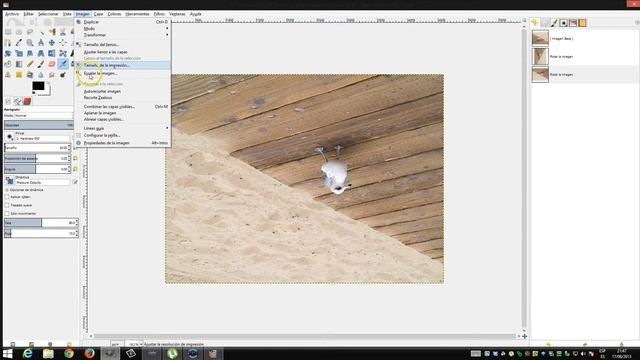Select the Pencil tool

[30, 64]
